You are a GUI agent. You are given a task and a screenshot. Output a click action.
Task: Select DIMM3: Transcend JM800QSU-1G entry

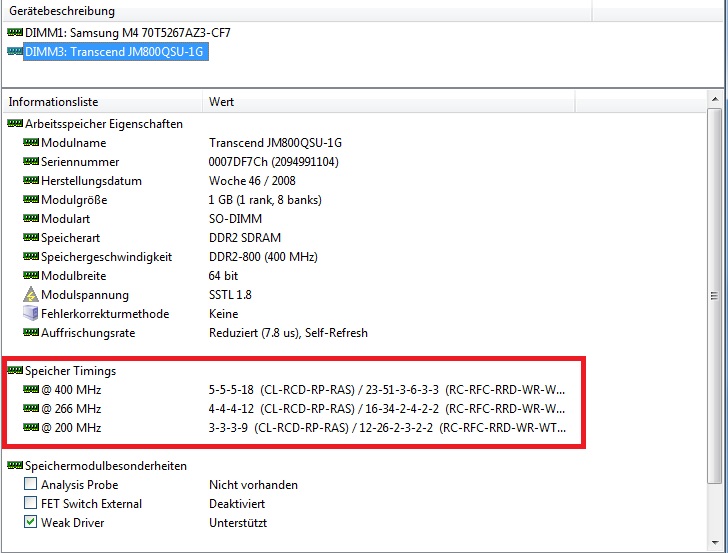(114, 52)
